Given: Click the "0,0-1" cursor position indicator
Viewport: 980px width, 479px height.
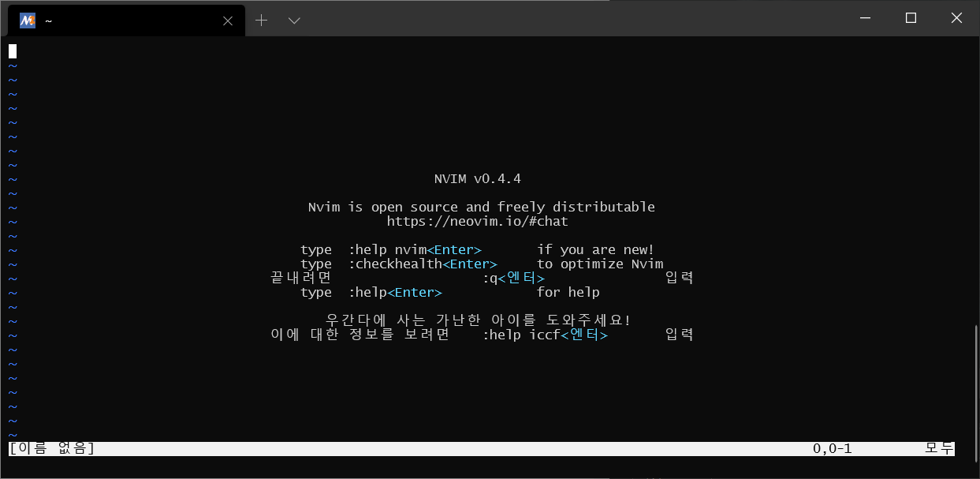Looking at the screenshot, I should (x=833, y=449).
